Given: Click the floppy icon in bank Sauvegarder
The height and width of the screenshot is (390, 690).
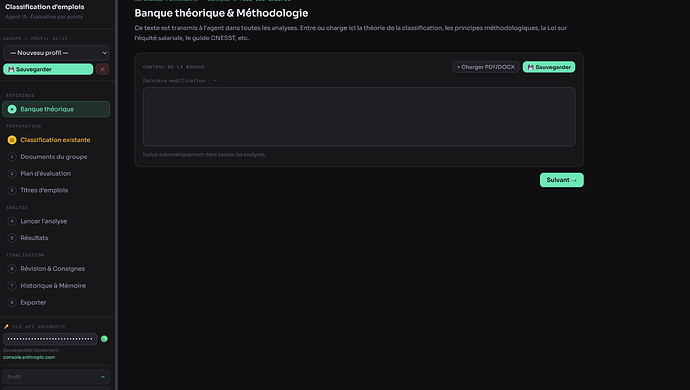Looking at the screenshot, I should coord(530,67).
